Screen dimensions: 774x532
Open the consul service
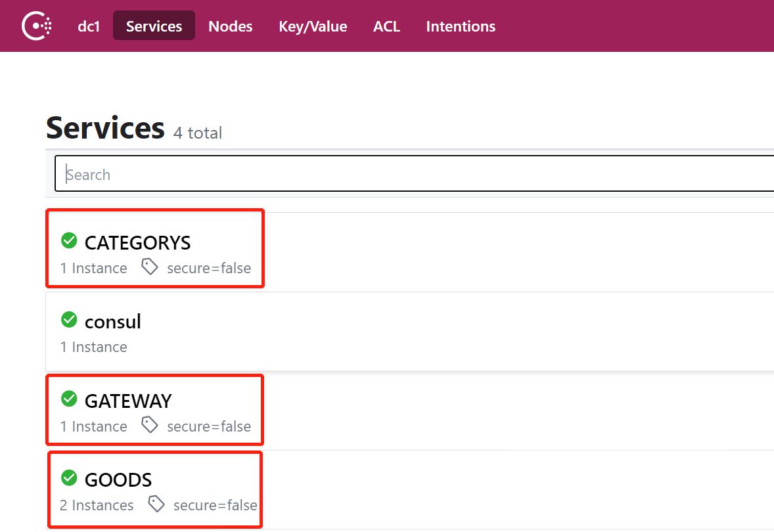113,322
